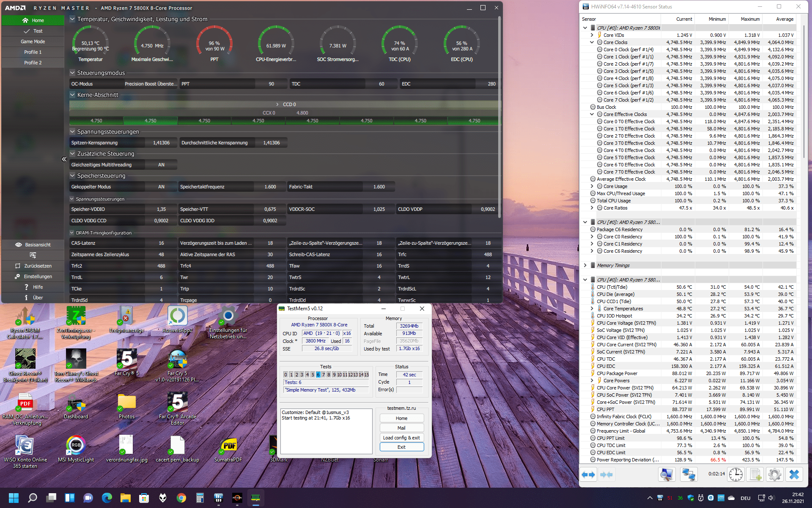812x508 pixels.
Task: Collapse Temperatur, Geschwindigkeit, Leistung section
Action: [x=72, y=19]
